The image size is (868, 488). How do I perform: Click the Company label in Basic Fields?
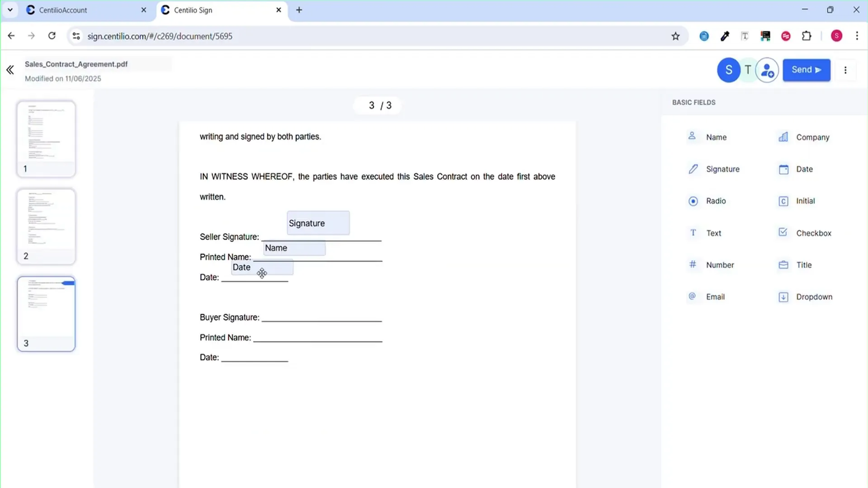pos(813,138)
